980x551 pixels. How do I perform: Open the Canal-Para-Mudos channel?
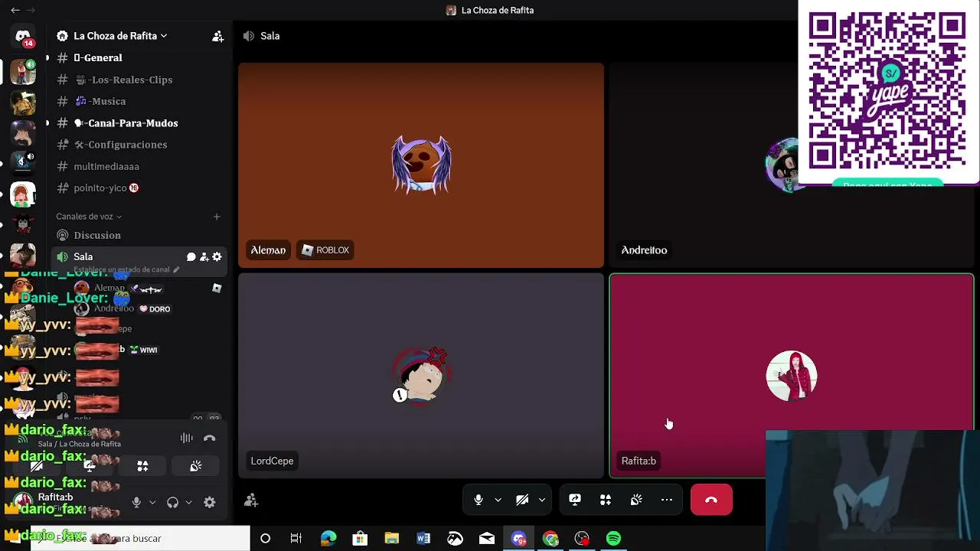[139, 123]
